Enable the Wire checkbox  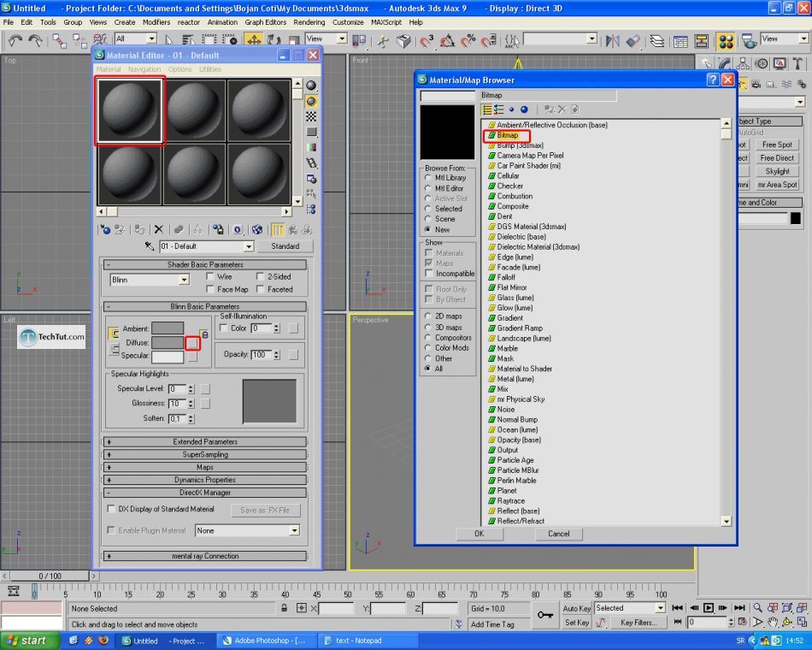[210, 276]
